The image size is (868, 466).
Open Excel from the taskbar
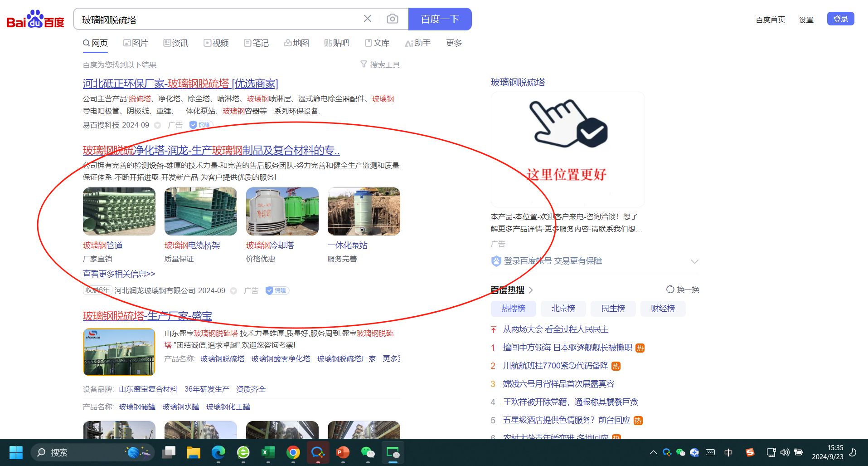(x=268, y=452)
